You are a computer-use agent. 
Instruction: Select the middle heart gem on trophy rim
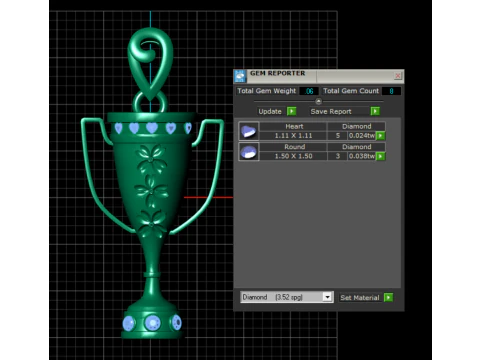[152, 128]
